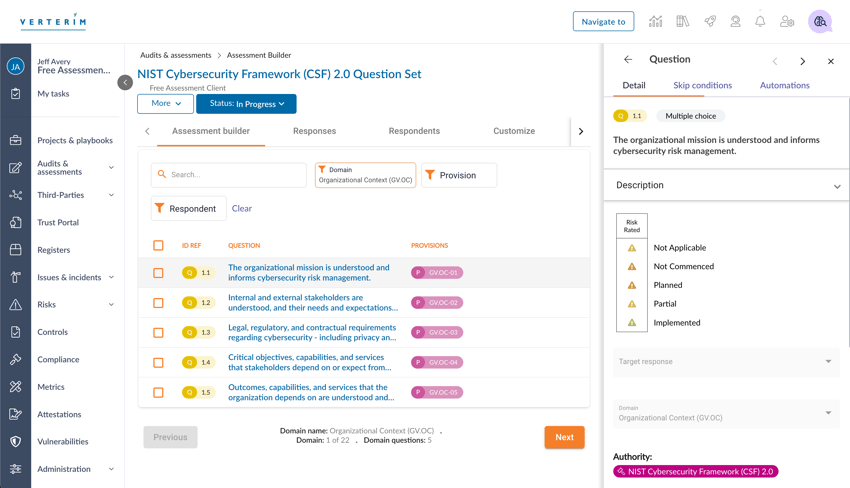Click the purple globe search avatar icon

(820, 22)
